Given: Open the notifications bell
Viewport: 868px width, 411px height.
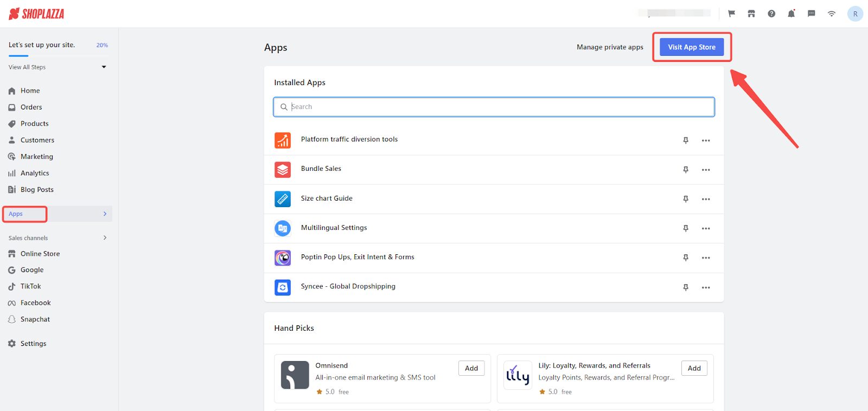Looking at the screenshot, I should (x=792, y=14).
